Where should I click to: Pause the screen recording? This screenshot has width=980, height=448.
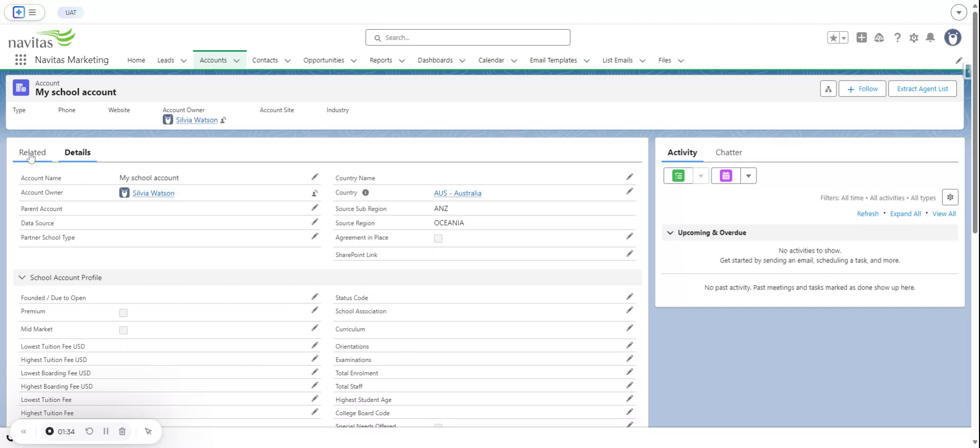click(x=106, y=432)
